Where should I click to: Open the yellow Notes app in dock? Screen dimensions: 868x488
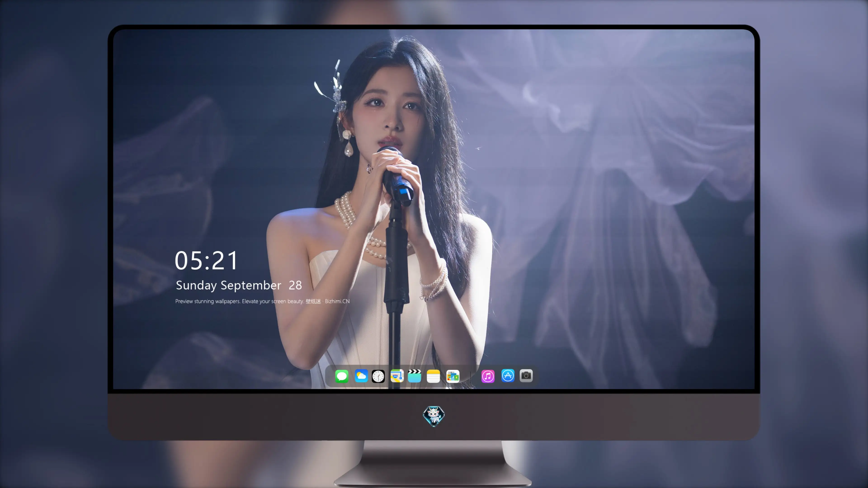pos(433,376)
